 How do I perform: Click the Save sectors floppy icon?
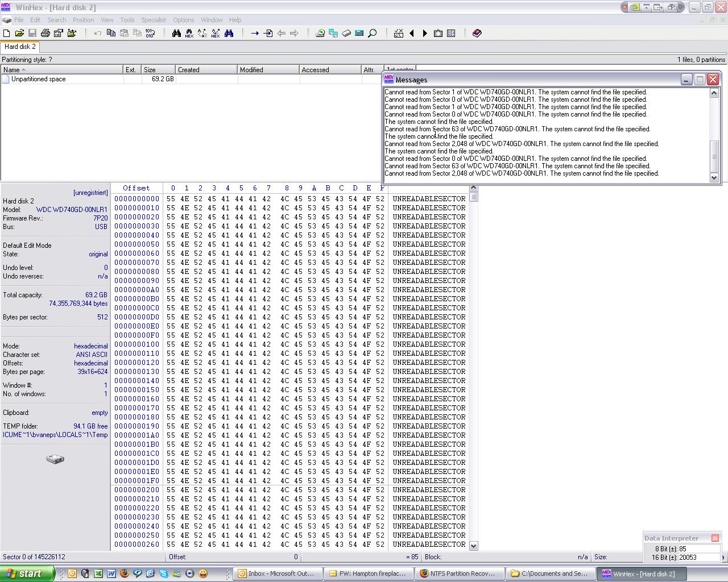coord(32,34)
